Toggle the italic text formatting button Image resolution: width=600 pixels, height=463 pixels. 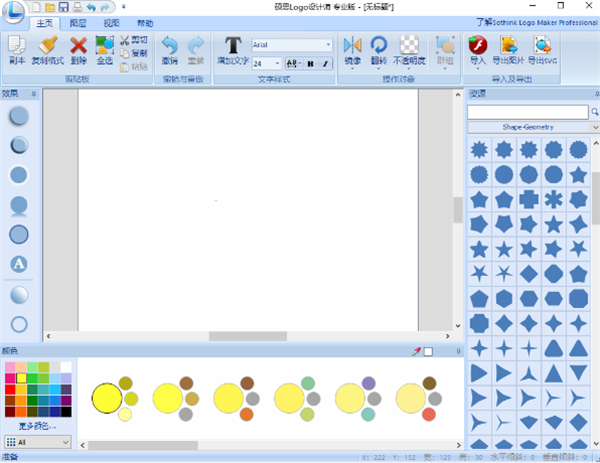point(325,63)
